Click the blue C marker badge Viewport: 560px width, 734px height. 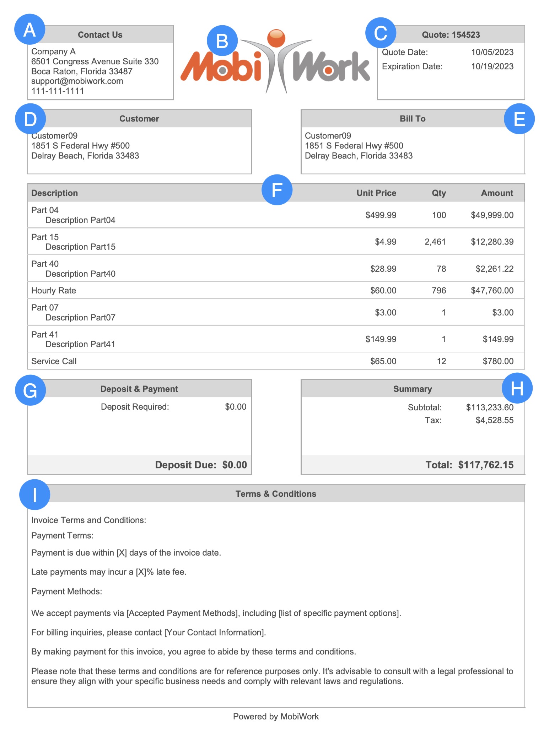point(381,33)
